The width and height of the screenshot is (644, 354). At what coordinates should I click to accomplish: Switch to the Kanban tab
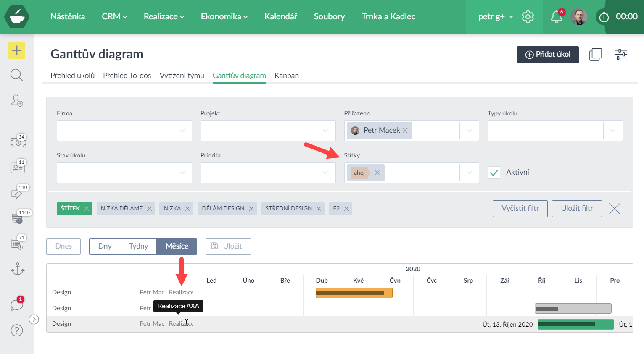[x=286, y=76]
